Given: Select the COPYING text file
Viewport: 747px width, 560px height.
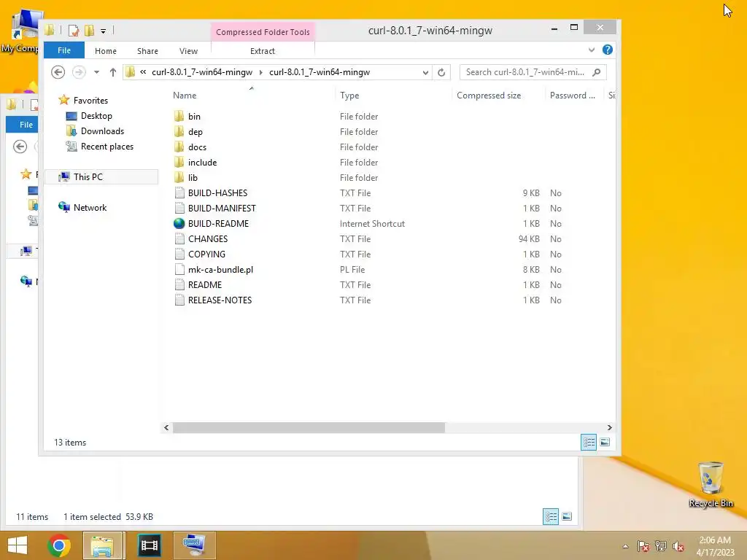Looking at the screenshot, I should [200, 254].
